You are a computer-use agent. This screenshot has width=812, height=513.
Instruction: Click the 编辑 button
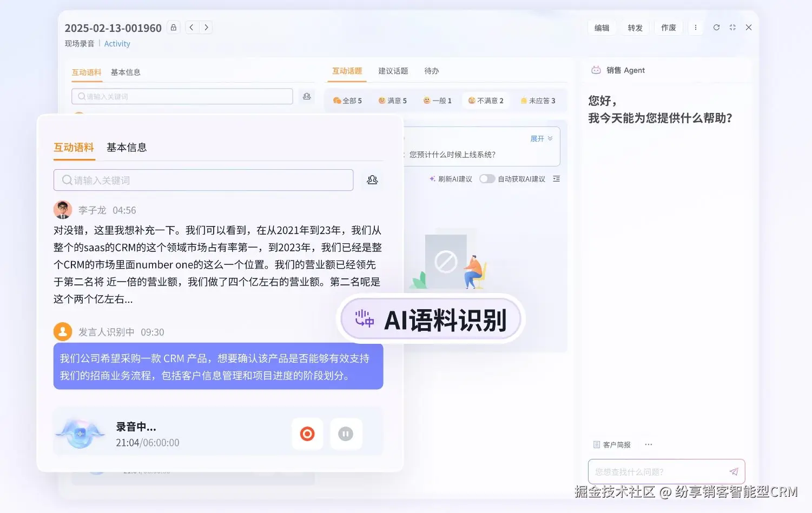tap(602, 28)
